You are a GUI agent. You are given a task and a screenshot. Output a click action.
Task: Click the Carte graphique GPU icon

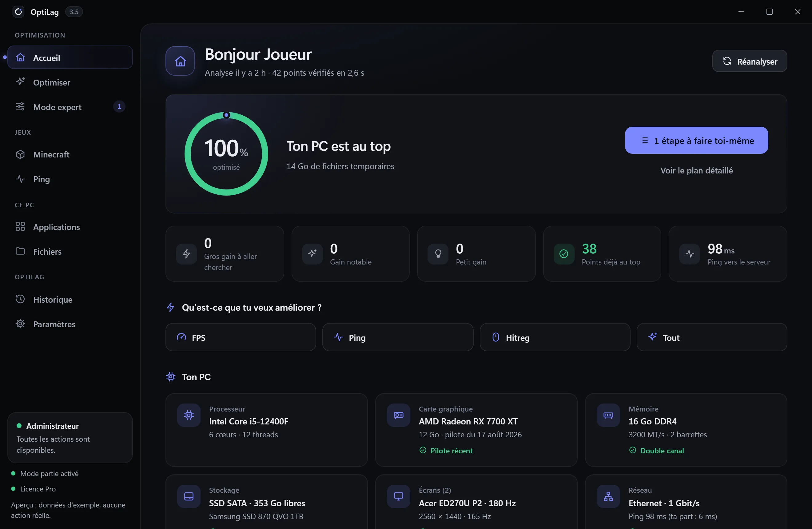click(399, 415)
